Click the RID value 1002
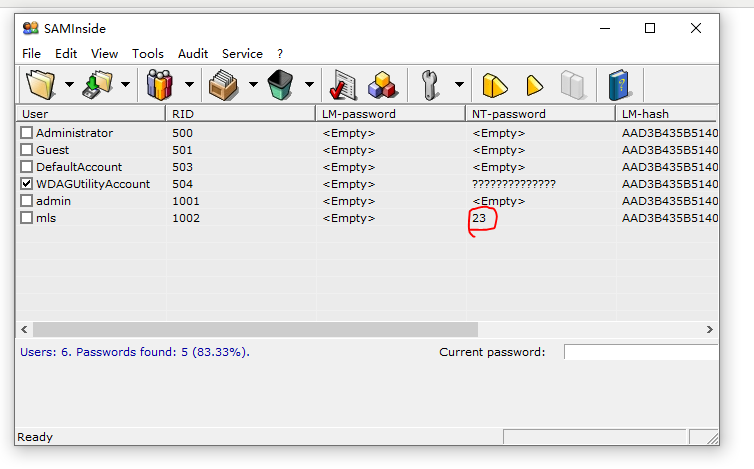The height and width of the screenshot is (469, 754). pos(186,218)
